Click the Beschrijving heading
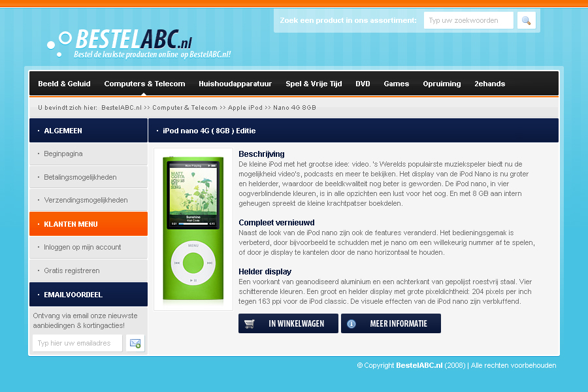588x392 pixels. pyautogui.click(x=261, y=154)
